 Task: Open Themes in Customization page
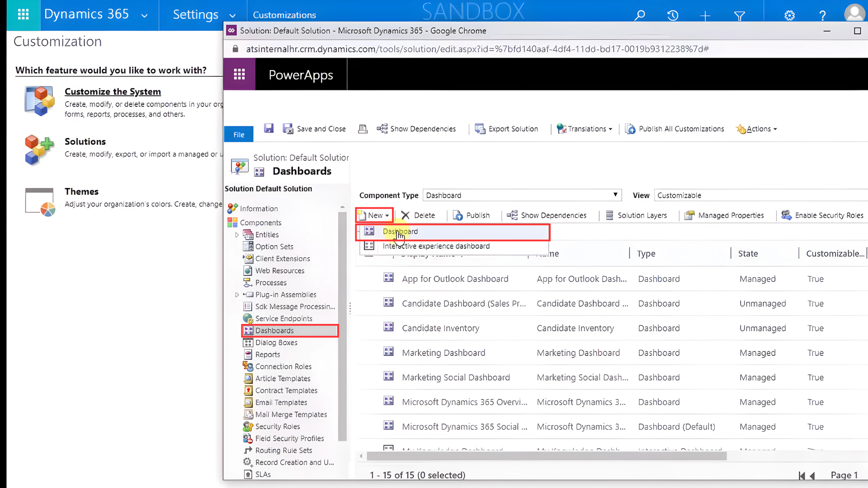pyautogui.click(x=81, y=192)
